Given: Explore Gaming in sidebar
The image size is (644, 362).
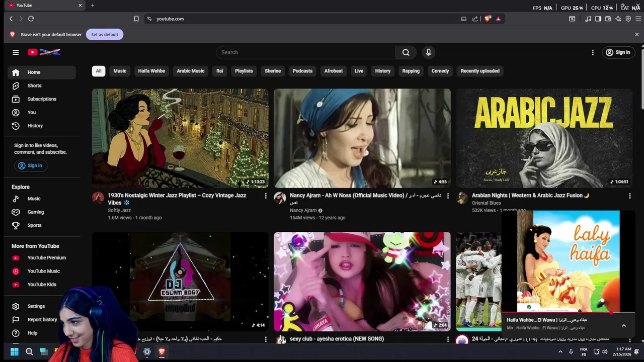Looking at the screenshot, I should click(42, 212).
